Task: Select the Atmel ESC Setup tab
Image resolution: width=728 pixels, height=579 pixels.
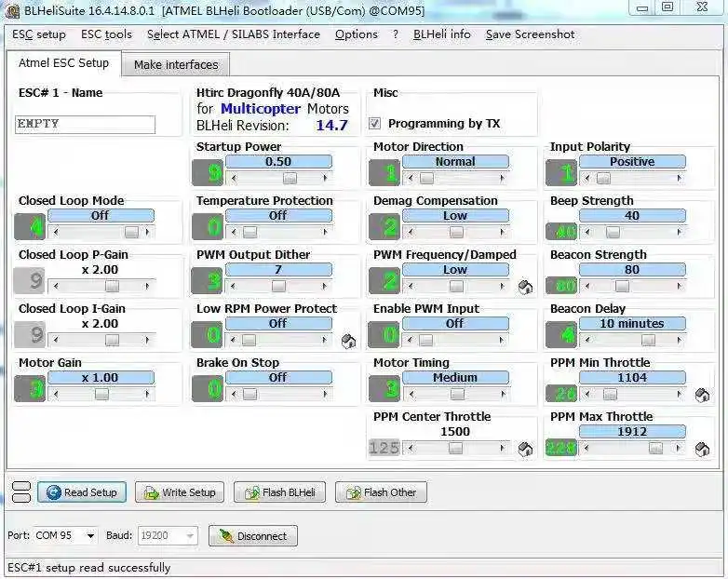Action: [x=63, y=62]
